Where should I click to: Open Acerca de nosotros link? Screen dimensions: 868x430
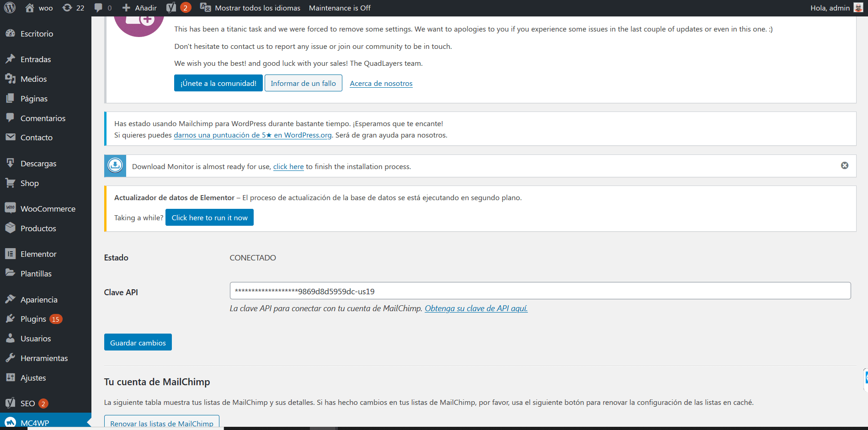(381, 84)
